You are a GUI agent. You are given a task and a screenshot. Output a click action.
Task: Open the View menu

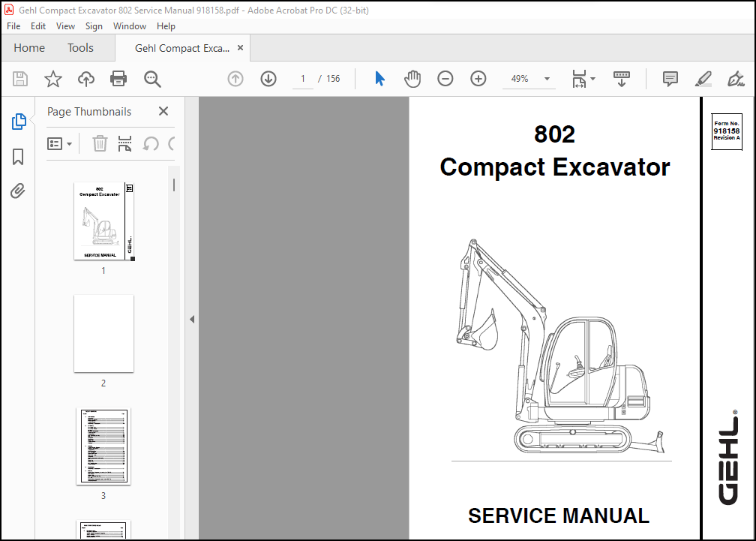pos(65,26)
